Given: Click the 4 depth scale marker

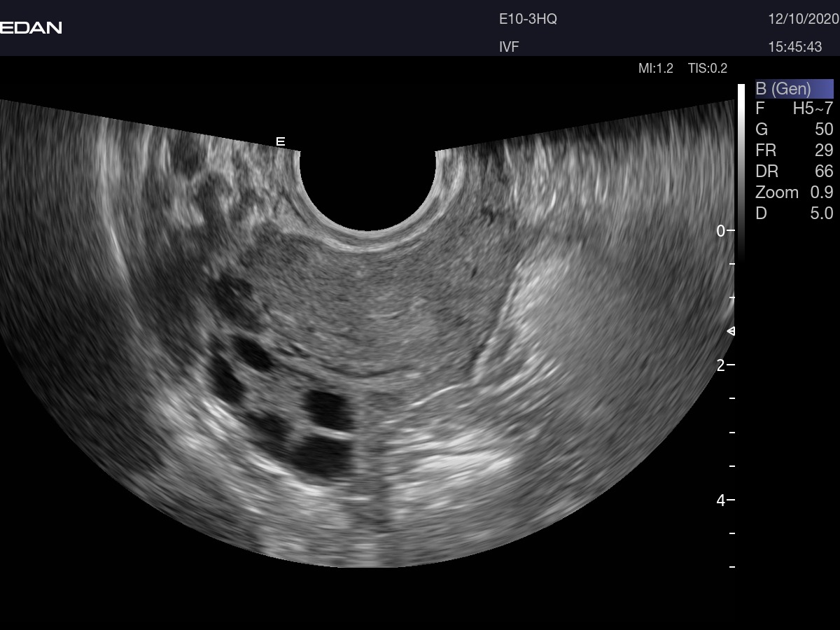Looking at the screenshot, I should [721, 500].
